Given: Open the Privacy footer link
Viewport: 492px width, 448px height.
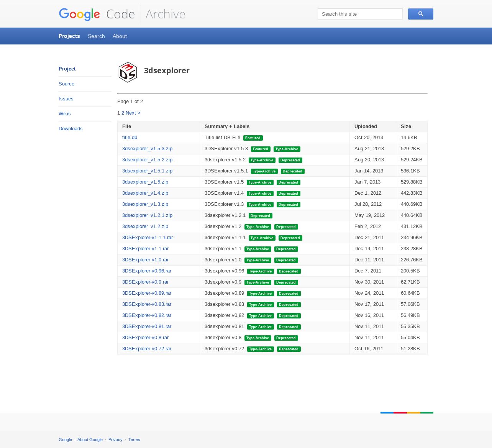Looking at the screenshot, I should (115, 440).
